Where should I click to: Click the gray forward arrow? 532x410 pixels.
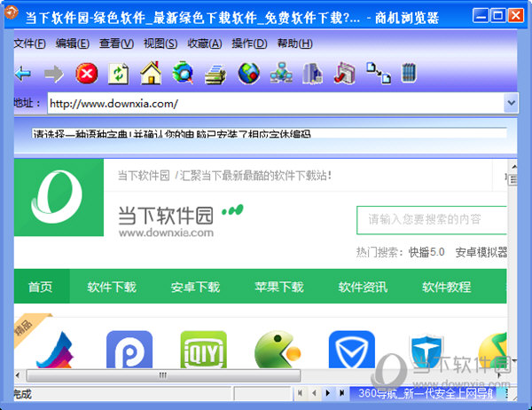(54, 74)
